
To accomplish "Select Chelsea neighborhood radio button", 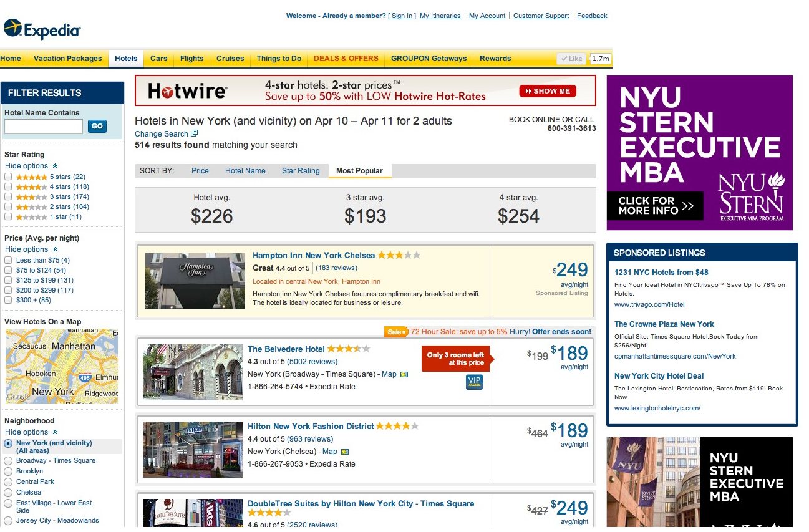I will coord(8,493).
